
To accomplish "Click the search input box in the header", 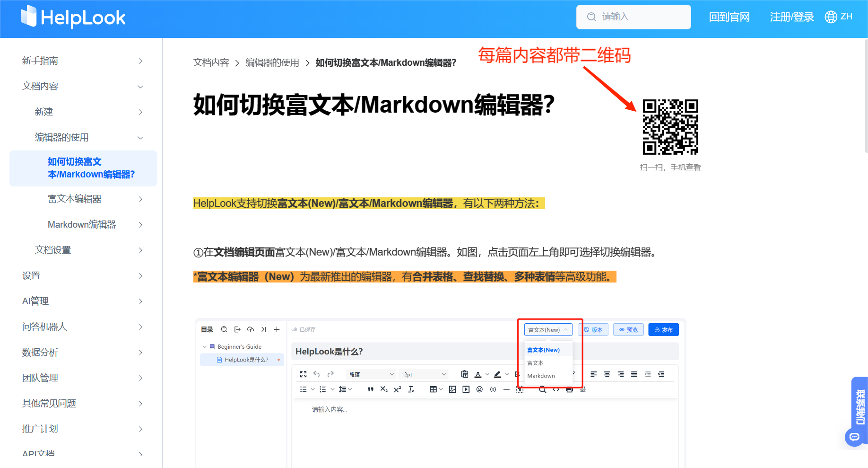I will [x=634, y=17].
